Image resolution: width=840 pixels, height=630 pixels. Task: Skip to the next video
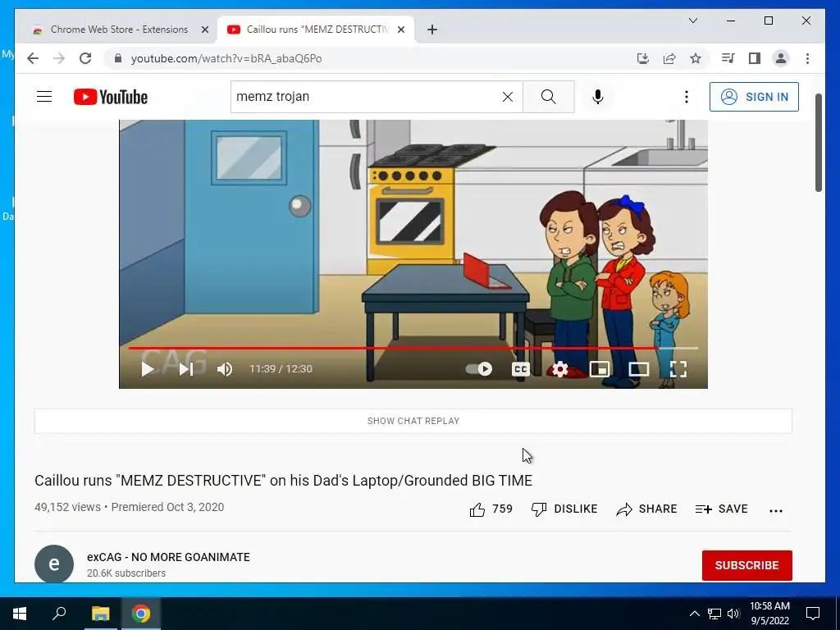tap(186, 368)
